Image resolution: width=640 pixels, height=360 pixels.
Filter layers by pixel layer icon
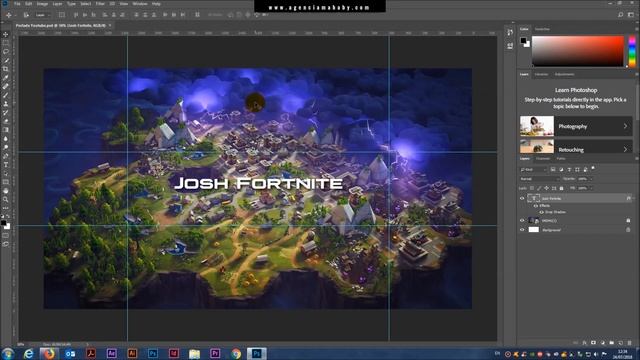(x=553, y=169)
